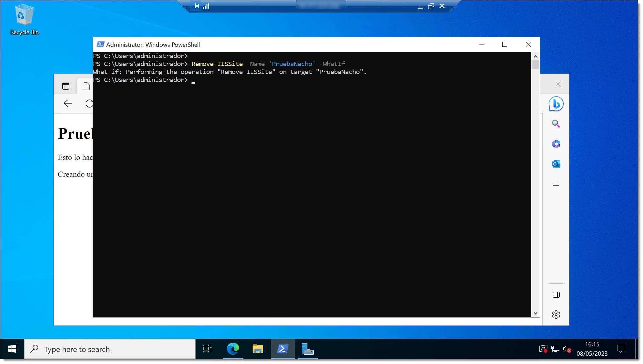Image resolution: width=643 pixels, height=364 pixels.
Task: Scroll down the PowerShell output area
Action: point(535,313)
